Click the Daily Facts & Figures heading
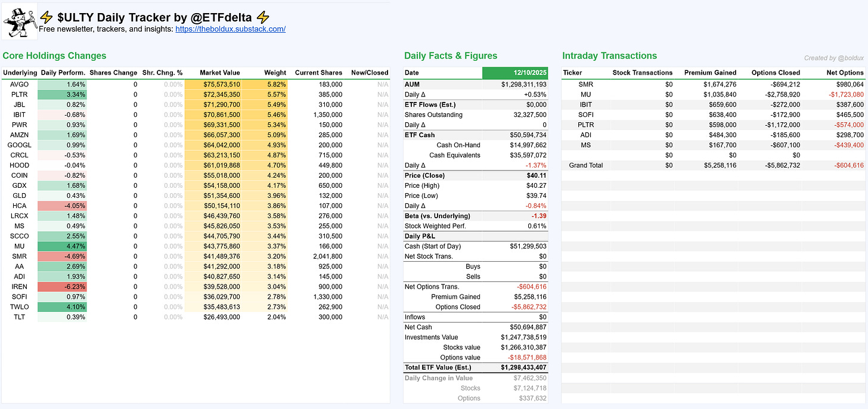 pos(451,56)
